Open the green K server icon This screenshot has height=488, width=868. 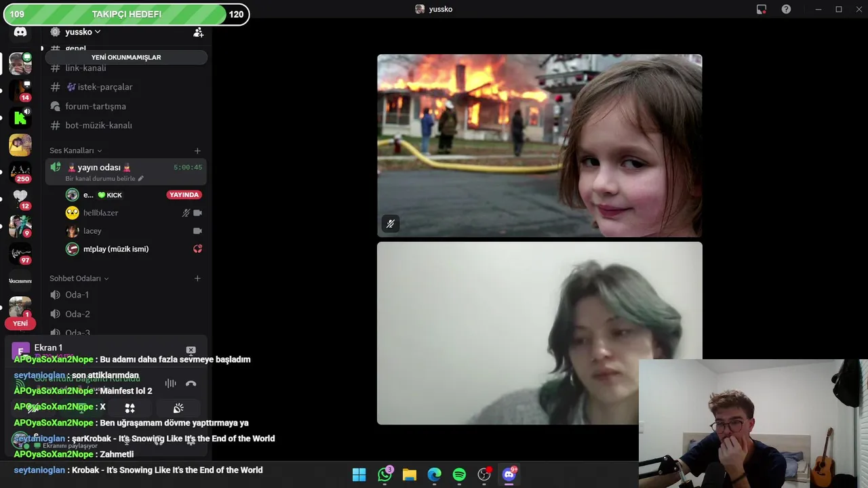coord(20,118)
